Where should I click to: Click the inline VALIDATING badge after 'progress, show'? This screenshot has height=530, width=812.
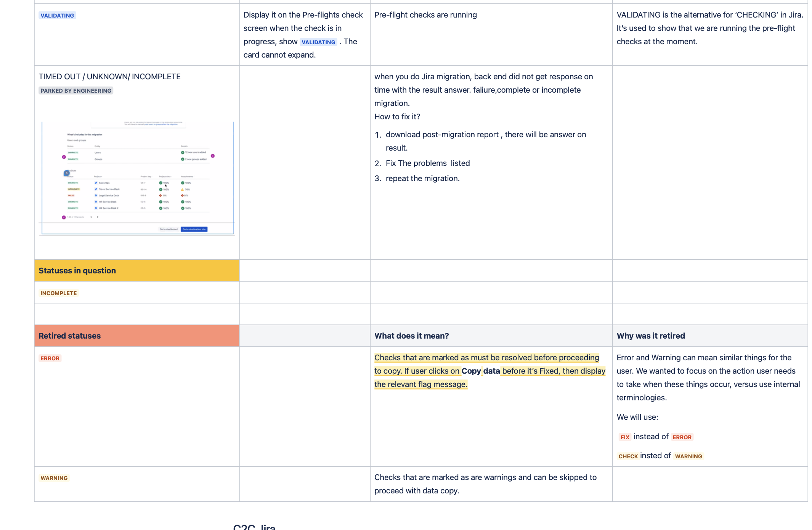(318, 42)
